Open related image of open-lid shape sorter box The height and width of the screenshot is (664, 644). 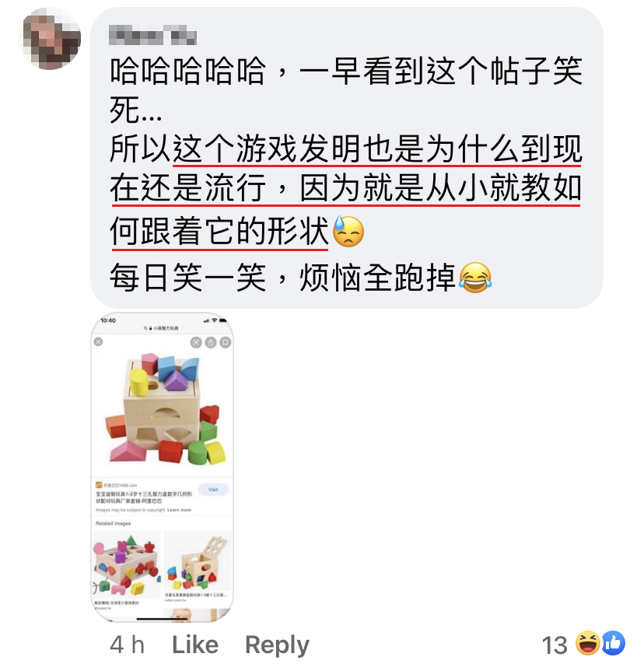pyautogui.click(x=198, y=561)
